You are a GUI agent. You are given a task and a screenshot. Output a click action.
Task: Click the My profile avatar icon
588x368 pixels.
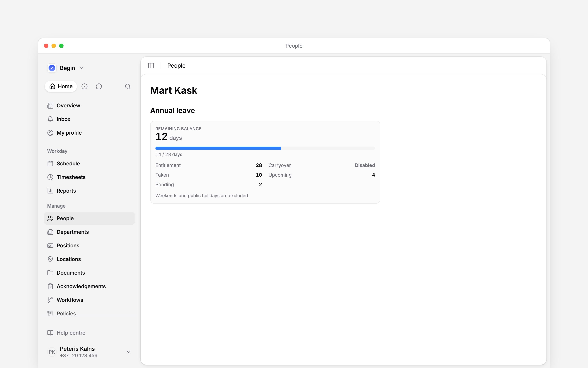pos(50,133)
